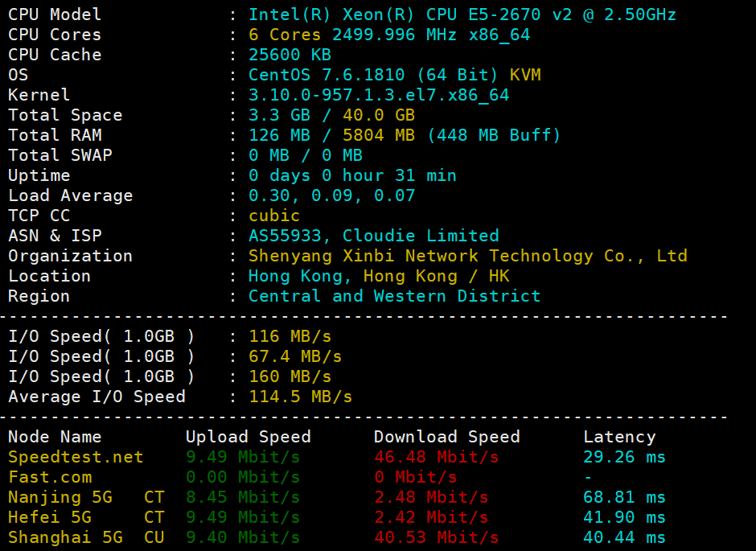
Task: Click the Download Speed column header
Action: [446, 437]
